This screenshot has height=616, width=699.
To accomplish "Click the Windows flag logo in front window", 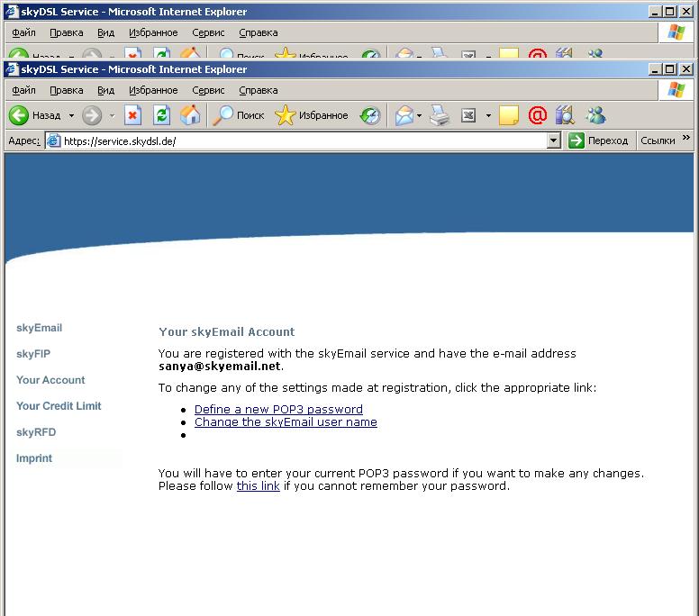I will click(x=676, y=89).
